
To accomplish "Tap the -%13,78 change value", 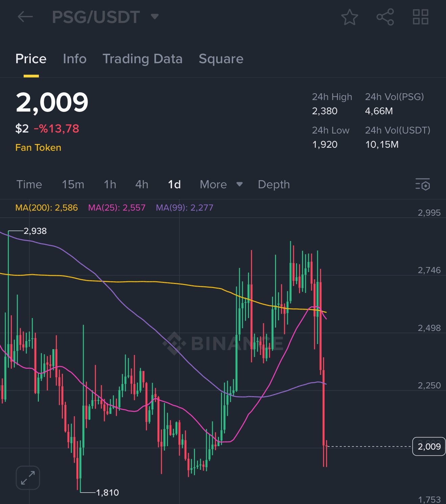I will point(56,129).
